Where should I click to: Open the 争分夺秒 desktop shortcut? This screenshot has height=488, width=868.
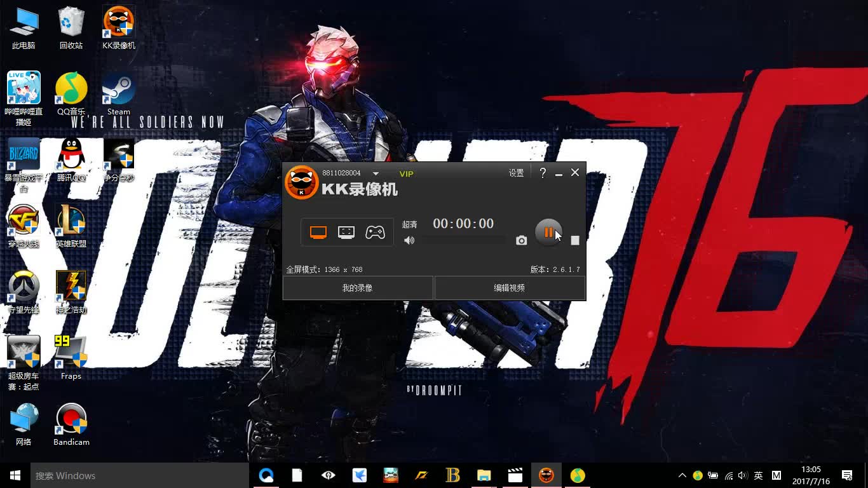(119, 161)
